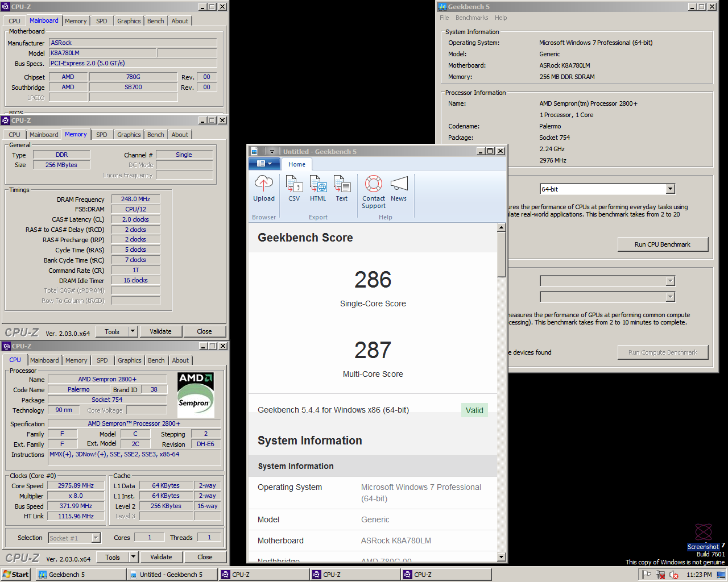Click Tools button in bottom CPU-Z window
This screenshot has height=582, width=728.
click(113, 557)
